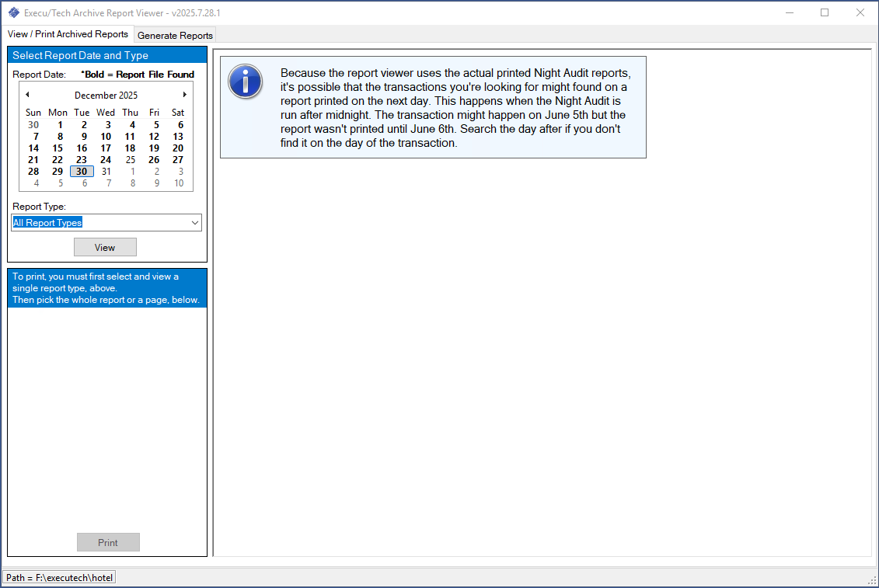Click the highlighted date December 30

(82, 172)
